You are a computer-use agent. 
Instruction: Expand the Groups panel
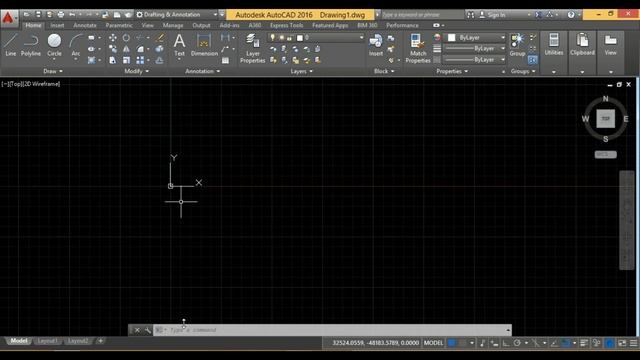coord(523,71)
